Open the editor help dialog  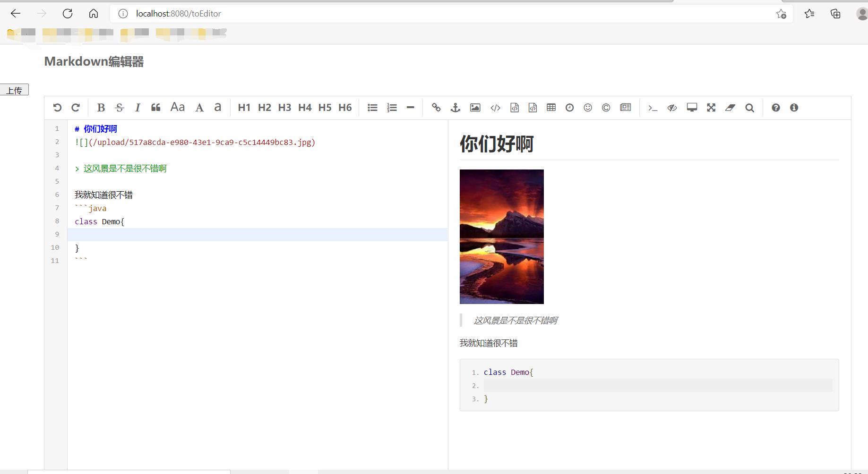tap(776, 108)
